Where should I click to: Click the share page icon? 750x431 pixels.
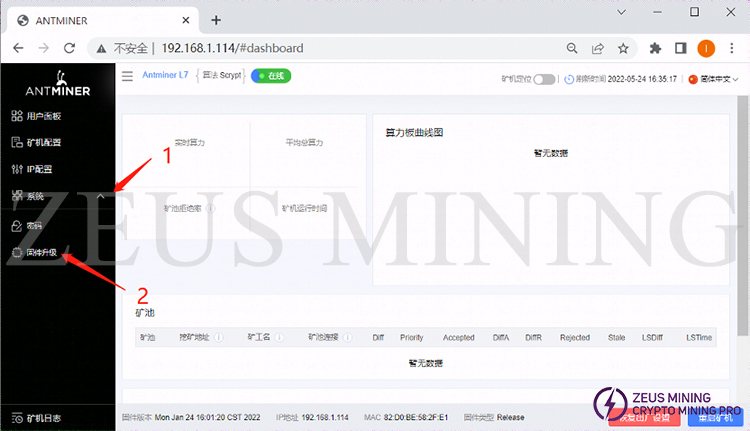point(597,48)
